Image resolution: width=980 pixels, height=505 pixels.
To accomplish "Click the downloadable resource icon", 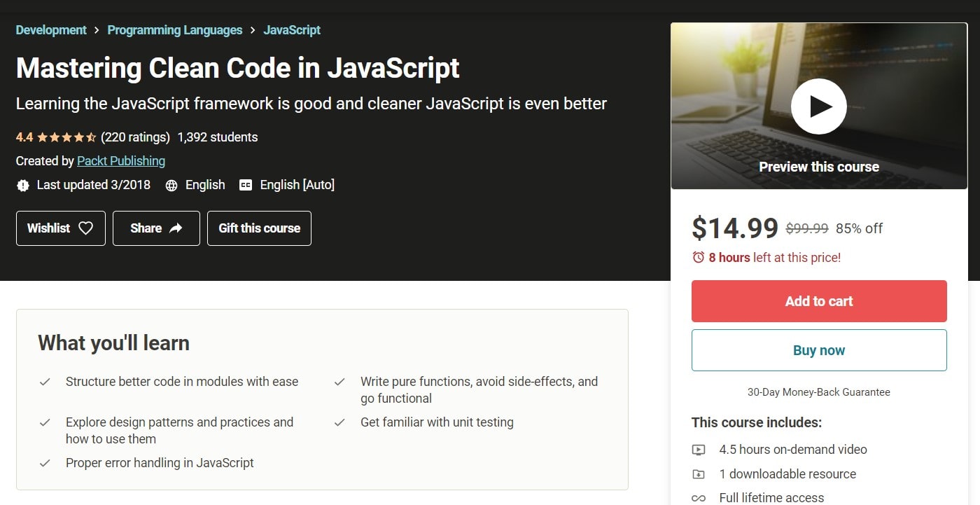I will click(x=699, y=474).
